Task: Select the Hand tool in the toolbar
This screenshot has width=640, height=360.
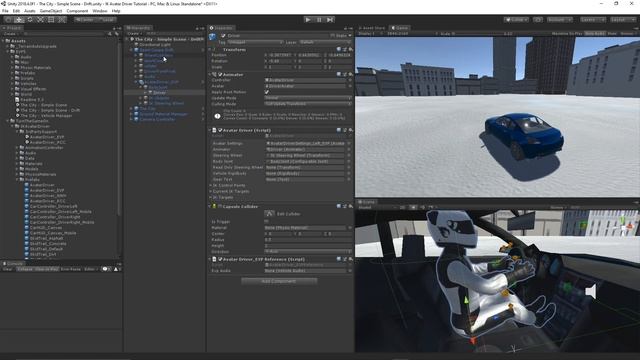Action: click(x=8, y=20)
